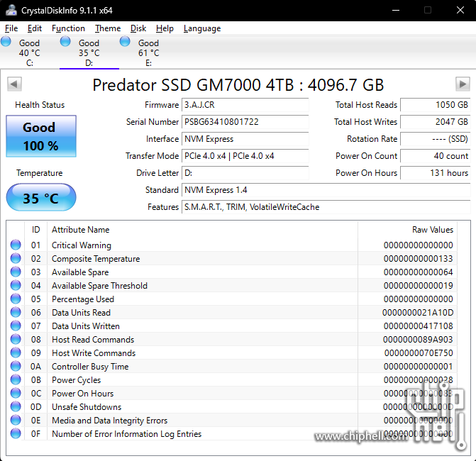Click the CrystalDiskInfo app icon in title bar
This screenshot has height=461, width=476.
tap(11, 10)
